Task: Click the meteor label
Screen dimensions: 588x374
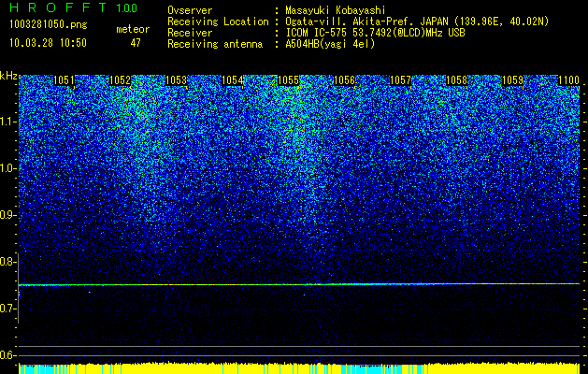Action: [x=133, y=29]
